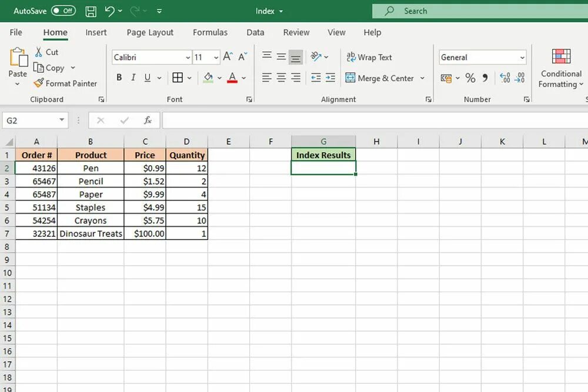
Task: Click the Orientation angled text icon
Action: point(316,56)
